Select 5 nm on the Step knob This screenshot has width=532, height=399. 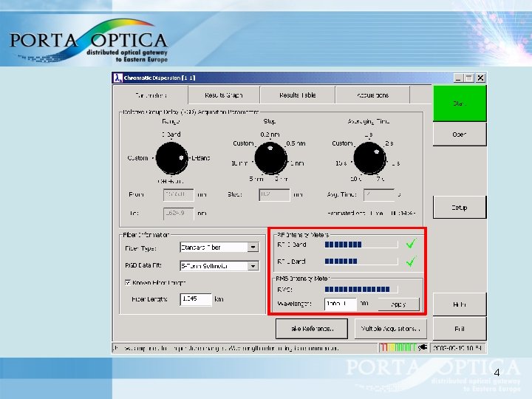click(256, 179)
